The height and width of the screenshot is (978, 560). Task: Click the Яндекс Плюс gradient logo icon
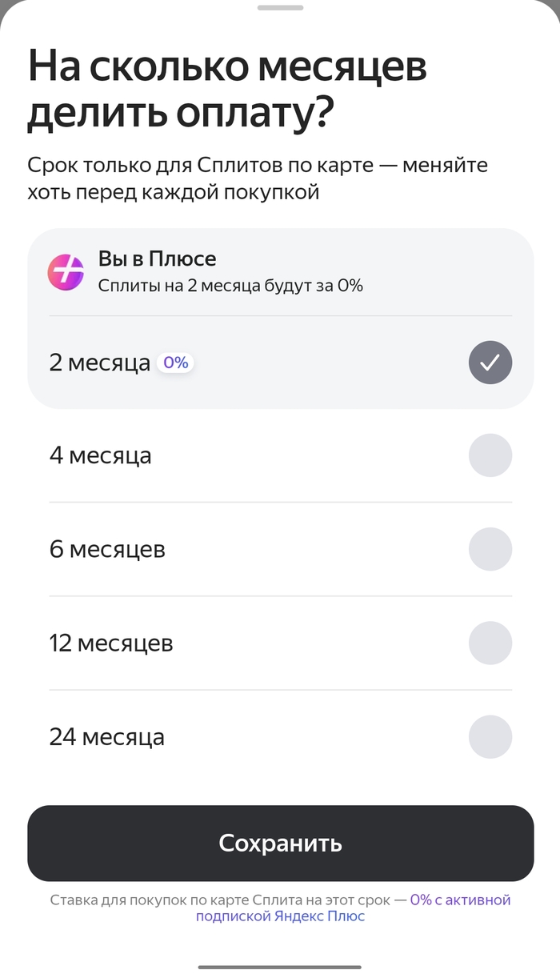click(66, 272)
